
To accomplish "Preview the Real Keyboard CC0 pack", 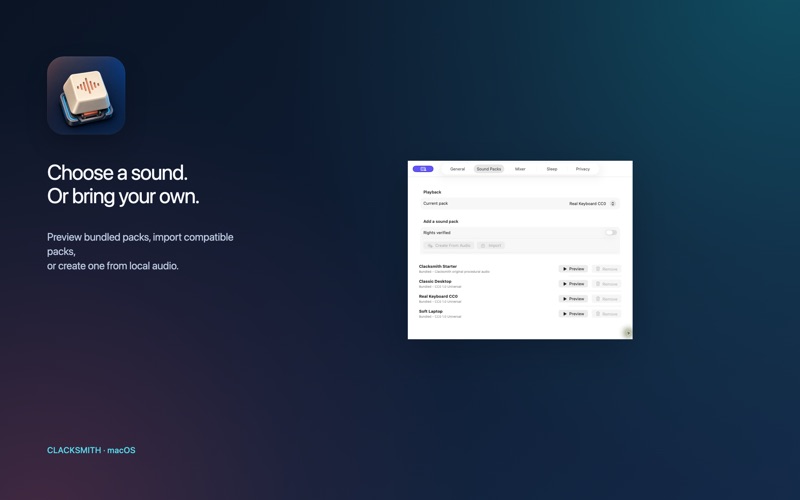I will tap(573, 299).
